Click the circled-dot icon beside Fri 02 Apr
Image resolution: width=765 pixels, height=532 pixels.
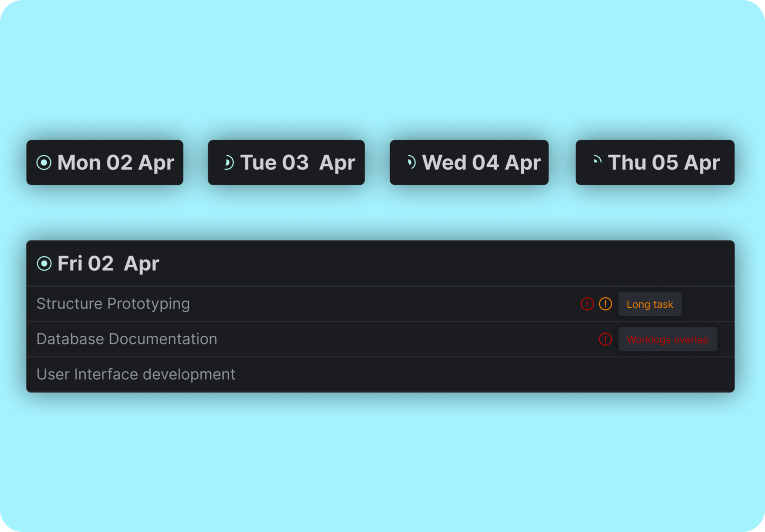pyautogui.click(x=44, y=263)
